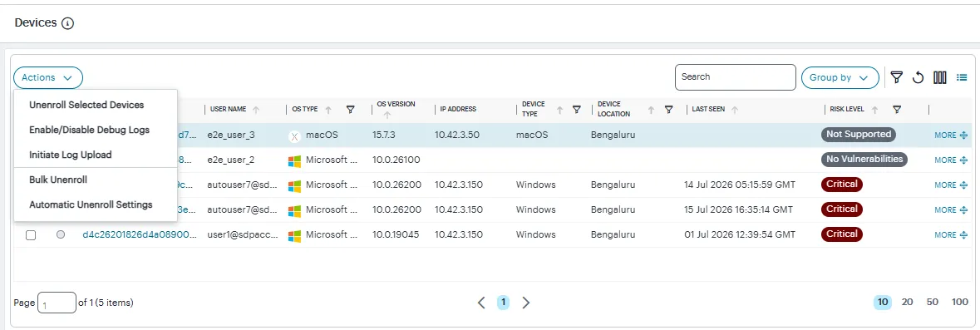
Task: Click the Windows logo in e2e_user_2 row
Action: [294, 160]
